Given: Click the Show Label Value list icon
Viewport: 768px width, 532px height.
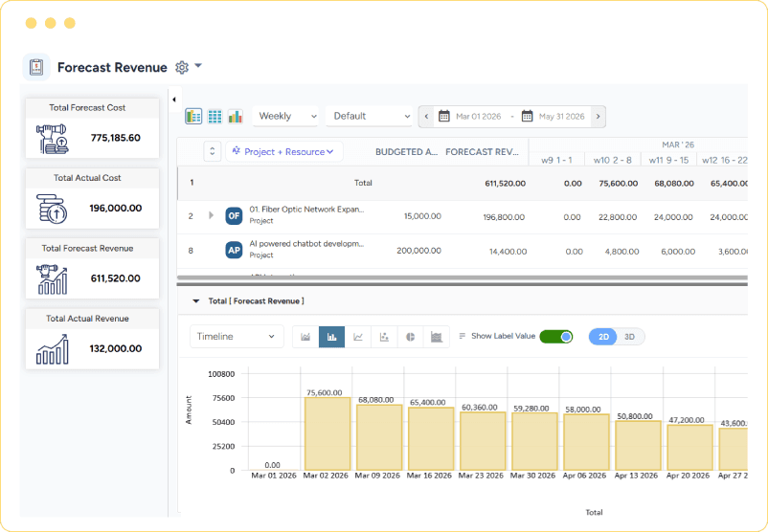Looking at the screenshot, I should pos(462,336).
